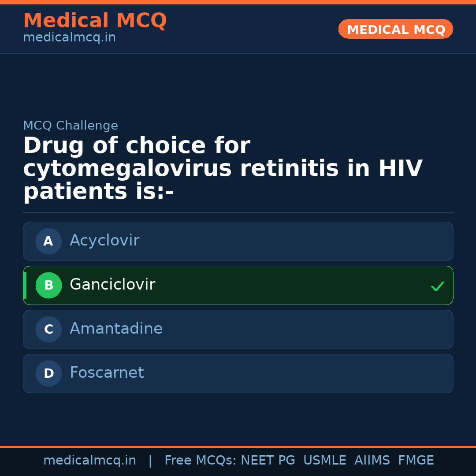This screenshot has height=476, width=476.
Task: Click the letter C option circle
Action: click(x=48, y=329)
